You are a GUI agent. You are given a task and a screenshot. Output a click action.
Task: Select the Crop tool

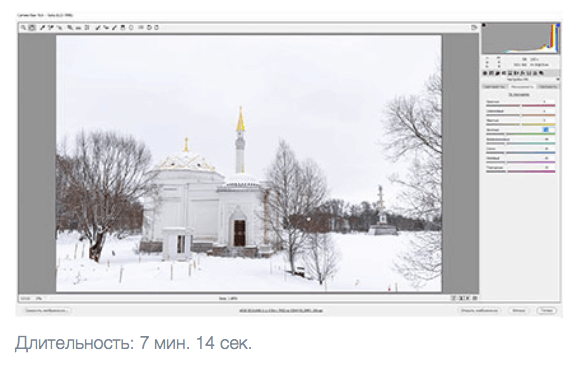[x=70, y=28]
